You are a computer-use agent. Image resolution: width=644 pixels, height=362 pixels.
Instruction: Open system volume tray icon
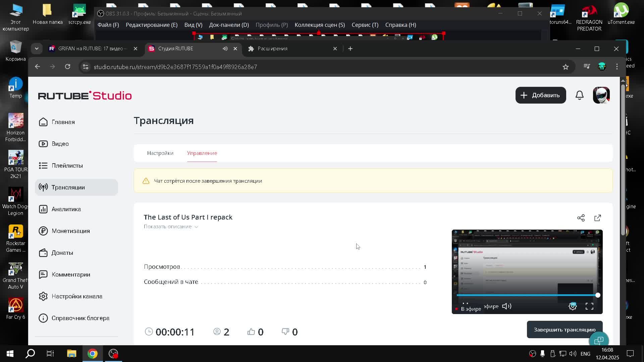[573, 354]
